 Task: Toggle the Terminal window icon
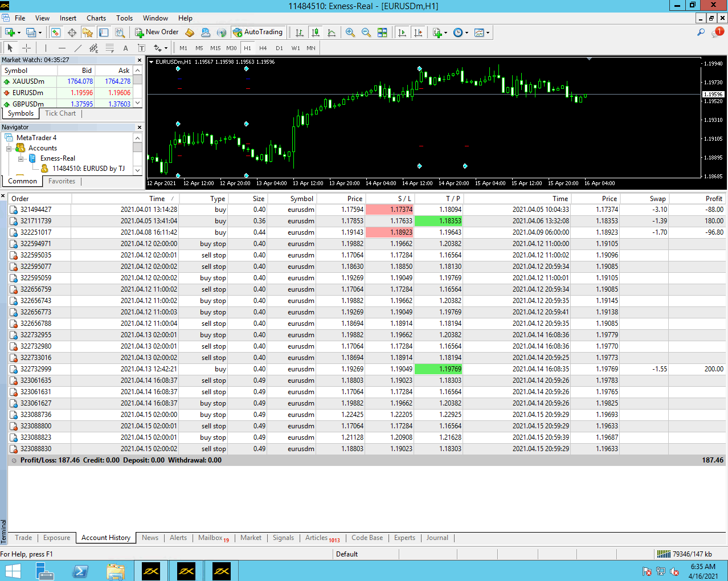[104, 32]
